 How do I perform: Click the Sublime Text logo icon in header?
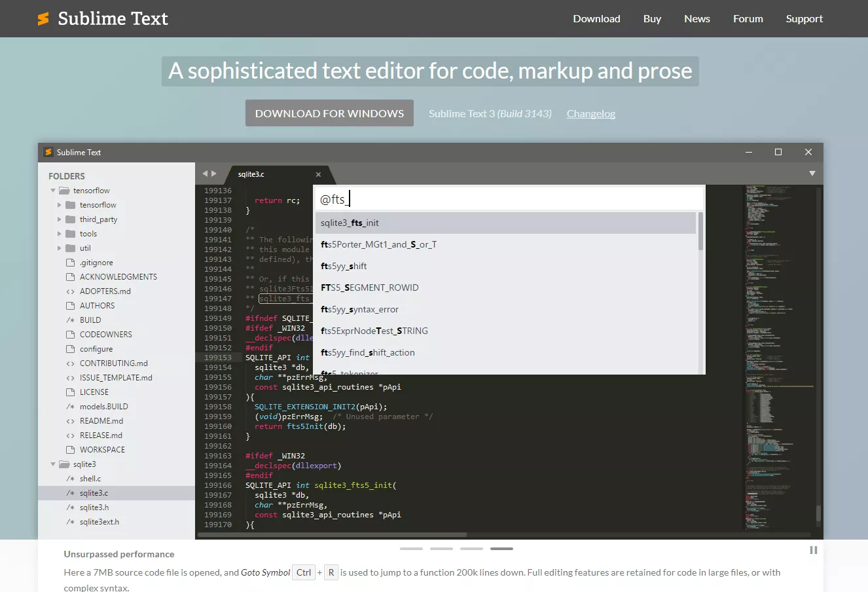tap(43, 19)
